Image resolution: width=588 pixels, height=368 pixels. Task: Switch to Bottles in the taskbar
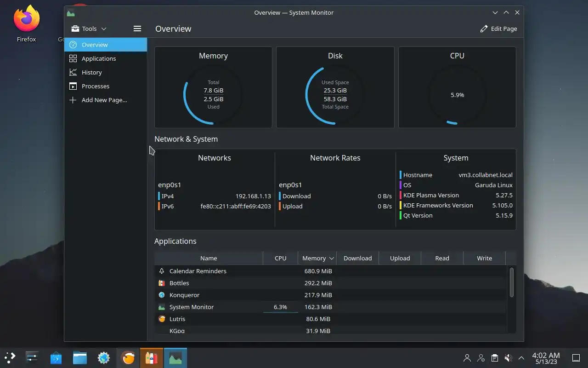point(152,357)
